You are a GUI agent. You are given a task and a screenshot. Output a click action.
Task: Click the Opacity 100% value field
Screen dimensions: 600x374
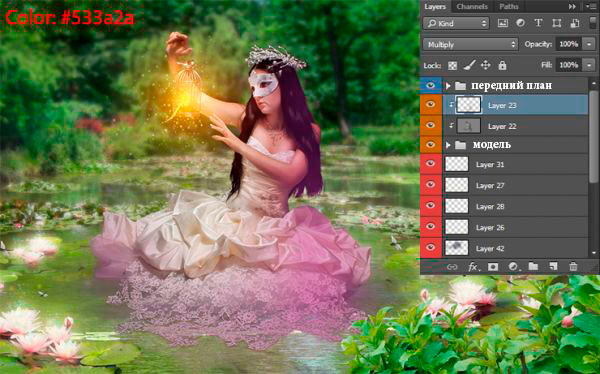pyautogui.click(x=569, y=44)
